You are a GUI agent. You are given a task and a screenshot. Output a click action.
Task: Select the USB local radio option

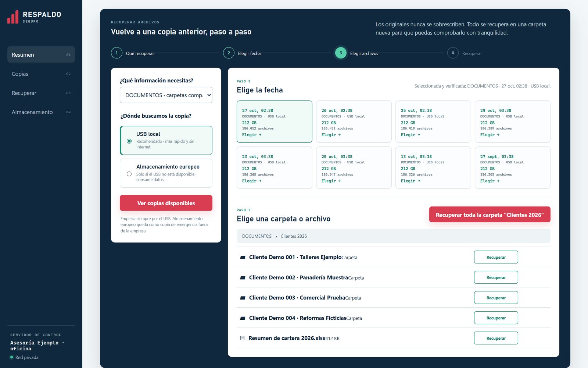coord(129,141)
